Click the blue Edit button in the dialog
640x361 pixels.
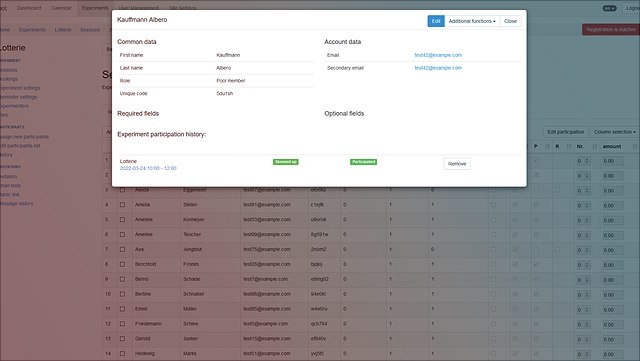[436, 21]
